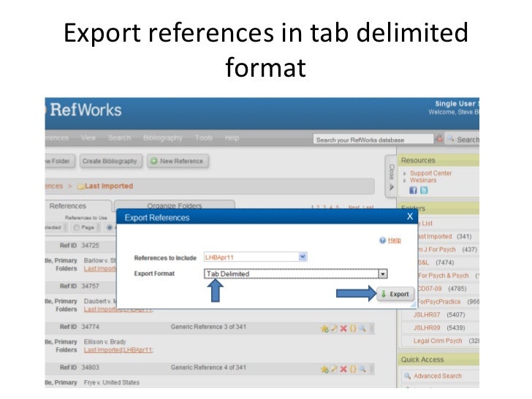Click the New Reference button
Screen dimensions: 532x399
click(178, 161)
